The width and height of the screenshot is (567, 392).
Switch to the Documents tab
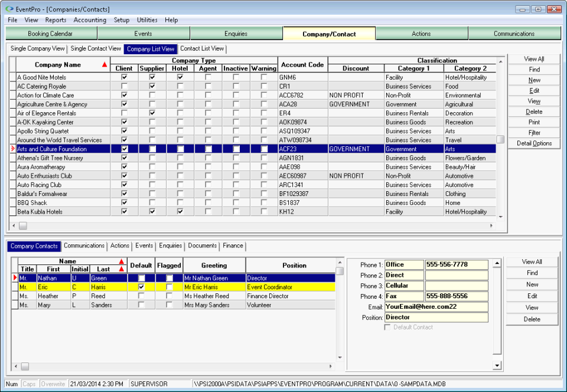tap(202, 246)
